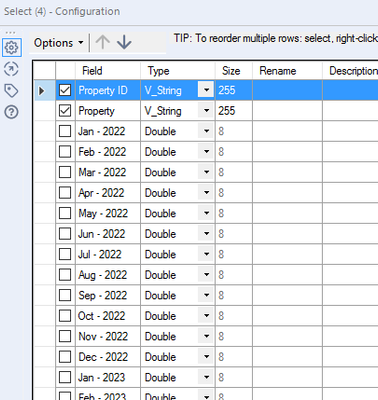378x400 pixels.
Task: Check the Mar - 2022 field checkbox
Action: 65,172
